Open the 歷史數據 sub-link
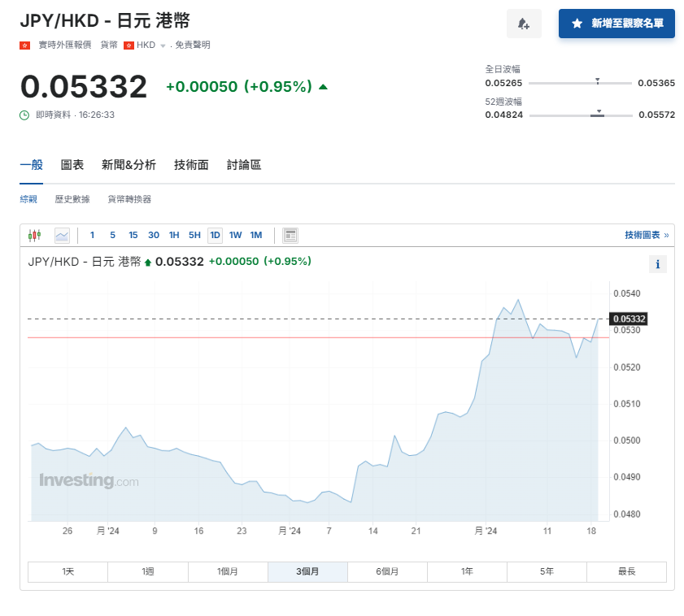 click(x=72, y=199)
